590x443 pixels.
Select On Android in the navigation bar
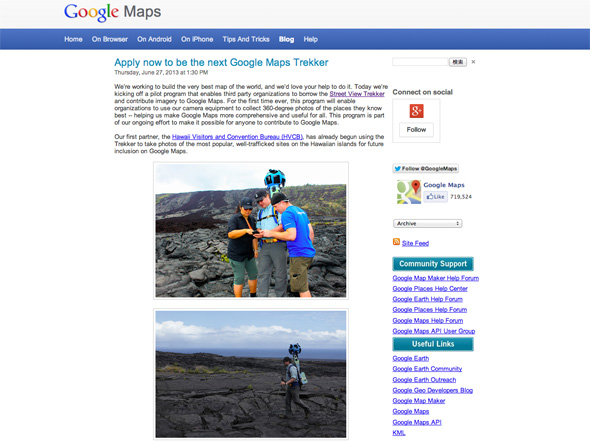(x=154, y=39)
